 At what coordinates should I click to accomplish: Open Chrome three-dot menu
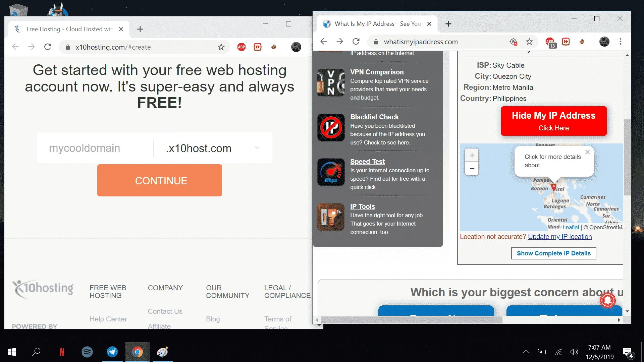coord(621,42)
